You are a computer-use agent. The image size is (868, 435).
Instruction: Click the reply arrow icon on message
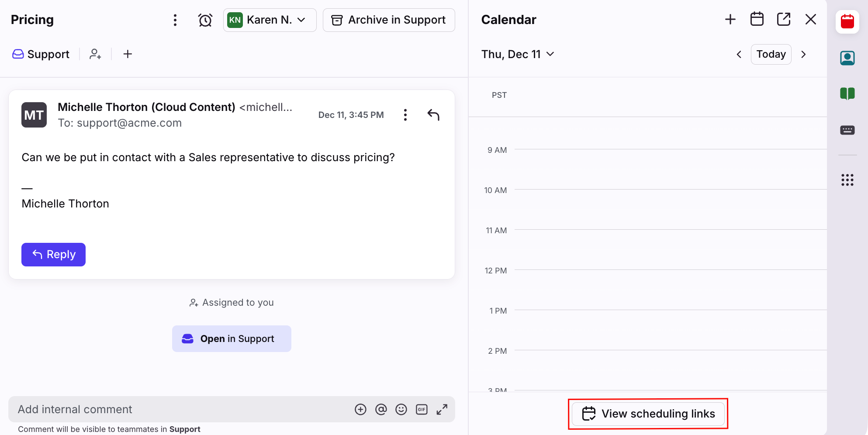coord(433,115)
